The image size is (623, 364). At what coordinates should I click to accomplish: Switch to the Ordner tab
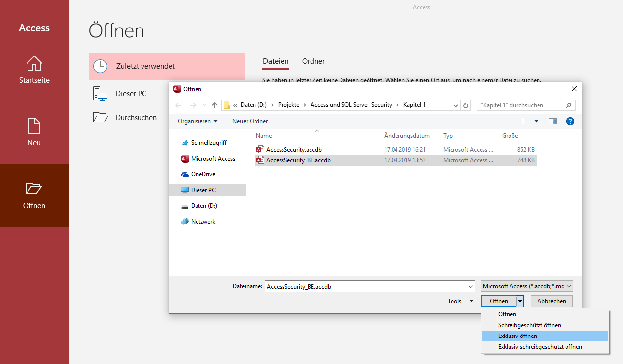313,61
